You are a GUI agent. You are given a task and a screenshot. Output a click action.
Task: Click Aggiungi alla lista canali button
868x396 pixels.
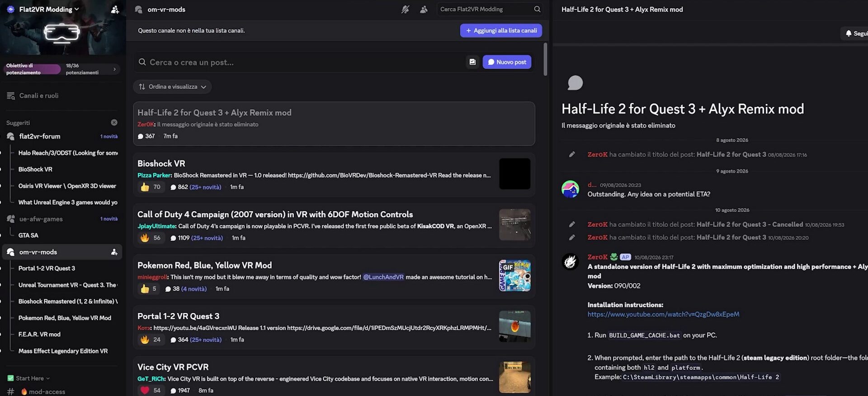501,31
